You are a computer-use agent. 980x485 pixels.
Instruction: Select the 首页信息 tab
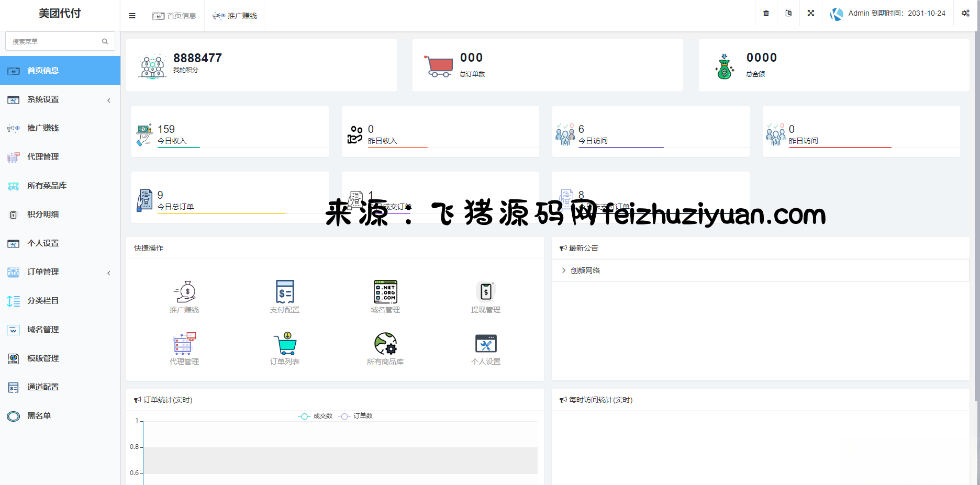click(x=175, y=15)
